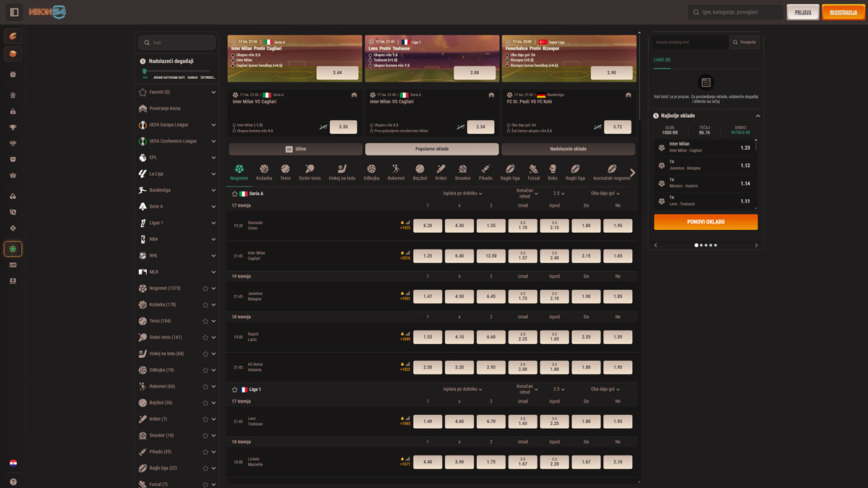Switch to Nadolazeće oklade tab
Image resolution: width=868 pixels, height=488 pixels.
[568, 149]
